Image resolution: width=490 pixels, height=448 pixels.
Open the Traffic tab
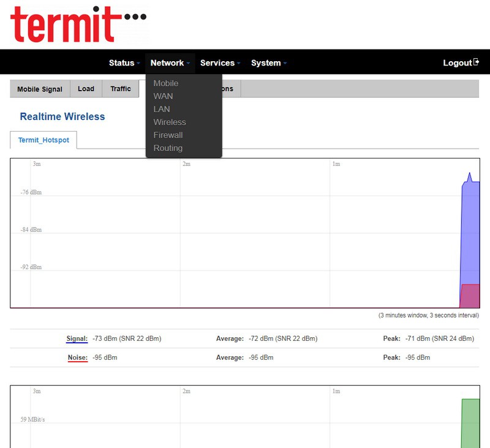coord(121,89)
